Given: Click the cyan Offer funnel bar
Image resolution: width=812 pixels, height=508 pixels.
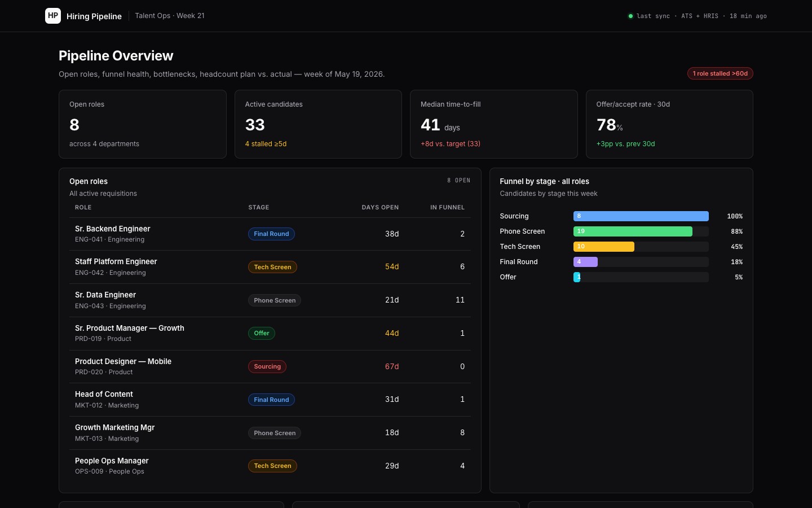Looking at the screenshot, I should point(577,277).
